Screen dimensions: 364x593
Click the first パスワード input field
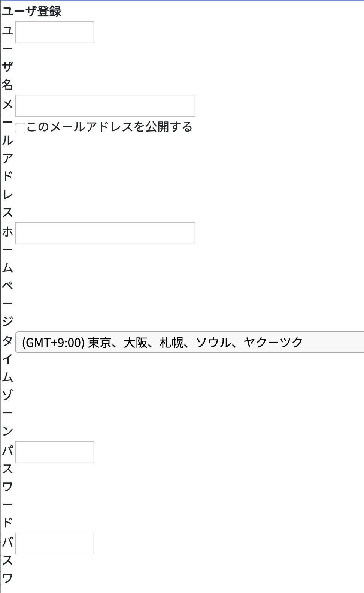point(55,452)
